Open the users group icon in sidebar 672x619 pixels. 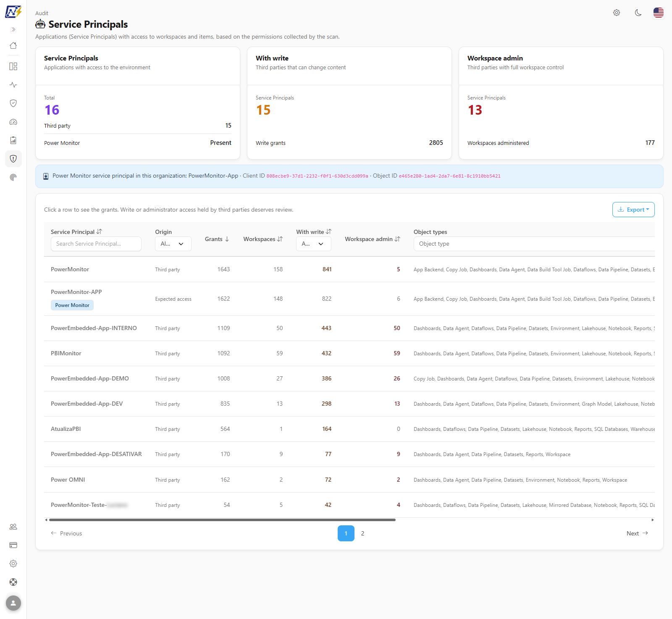(13, 527)
